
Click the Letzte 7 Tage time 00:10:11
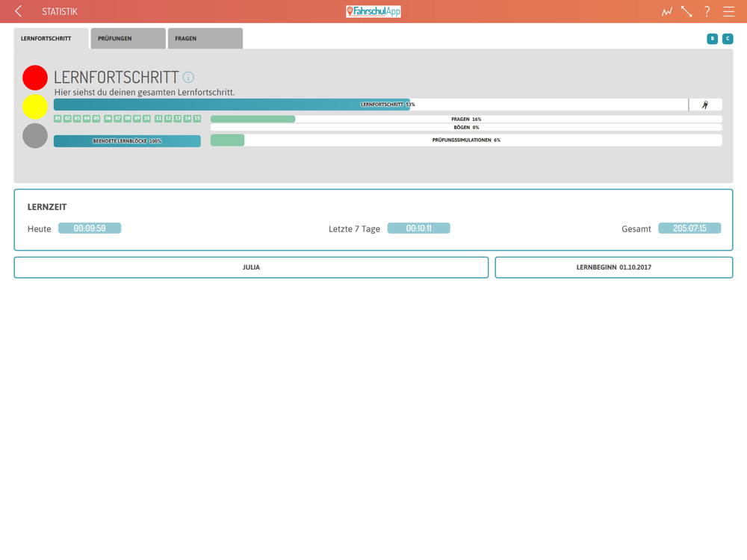point(419,228)
